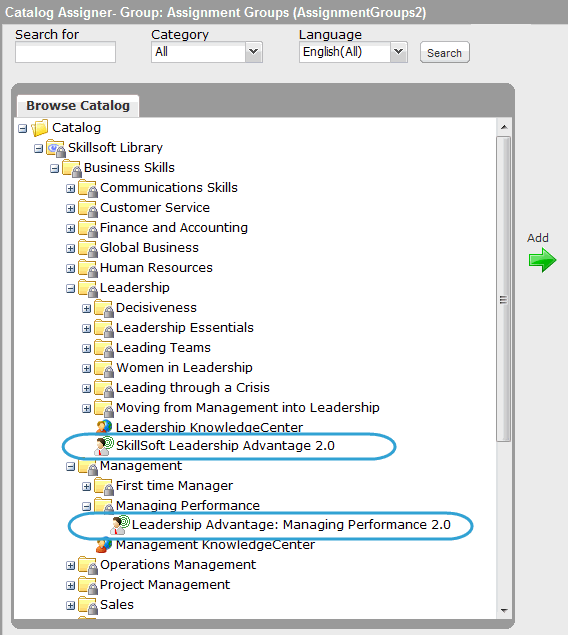568x635 pixels.
Task: Click the Decisiveness folder icon
Action: (104, 308)
